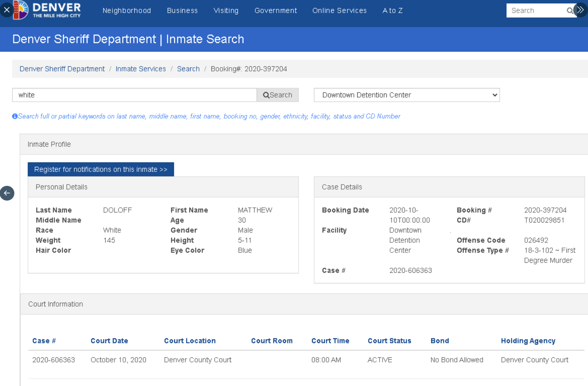Click the 'Court Room' column header

272,341
